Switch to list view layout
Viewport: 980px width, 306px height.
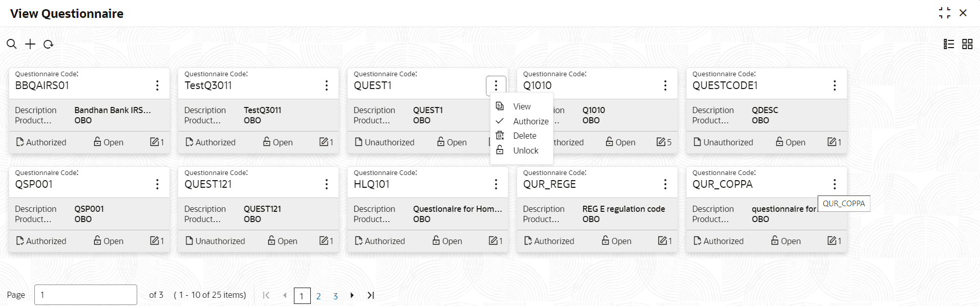click(949, 44)
